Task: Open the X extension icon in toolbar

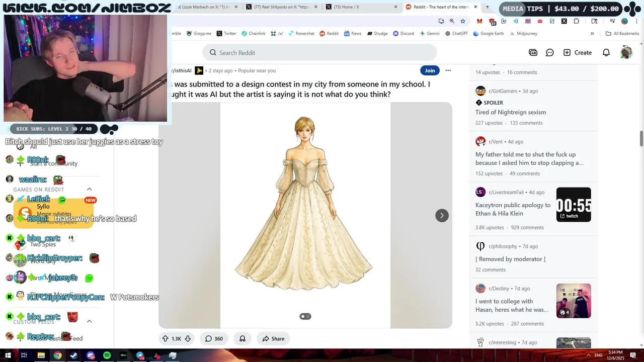Action: click(564, 21)
